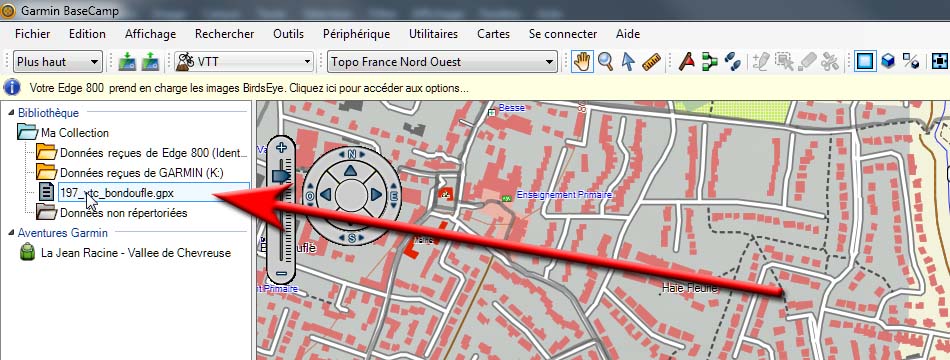Toggle 2D map view
950x360 pixels.
pos(865,62)
